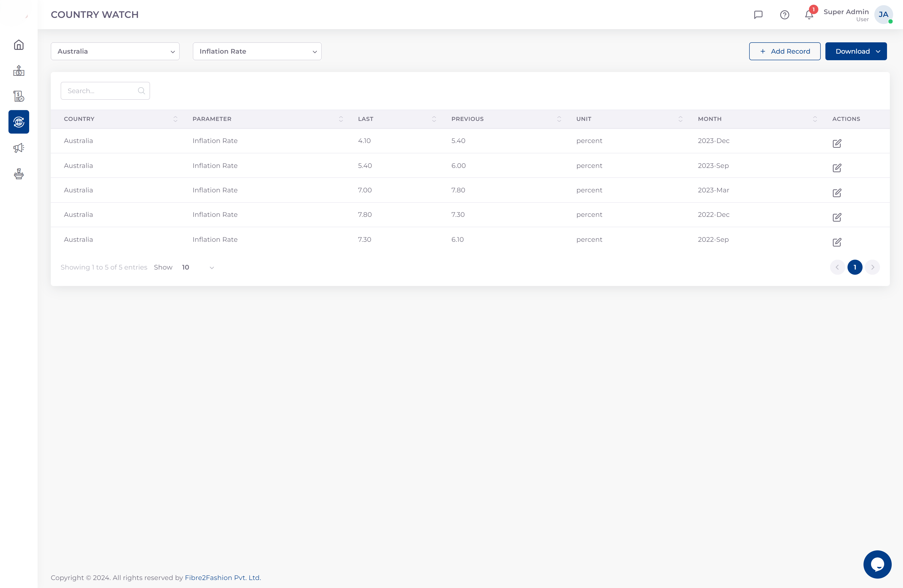The height and width of the screenshot is (588, 903).
Task: Focus the Search input field
Action: coord(105,91)
